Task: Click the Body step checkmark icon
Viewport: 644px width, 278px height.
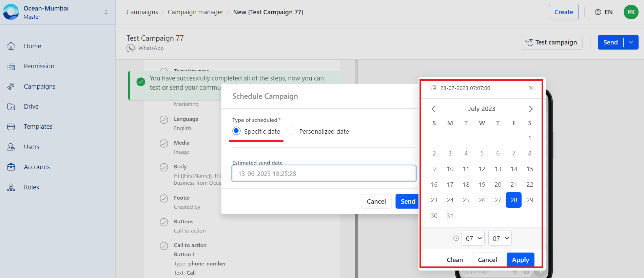Action: [x=164, y=167]
